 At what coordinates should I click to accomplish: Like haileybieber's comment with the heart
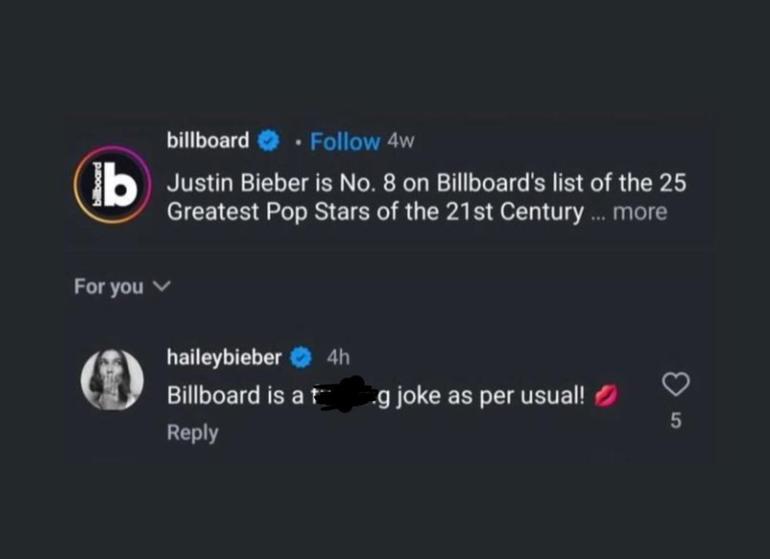[676, 384]
